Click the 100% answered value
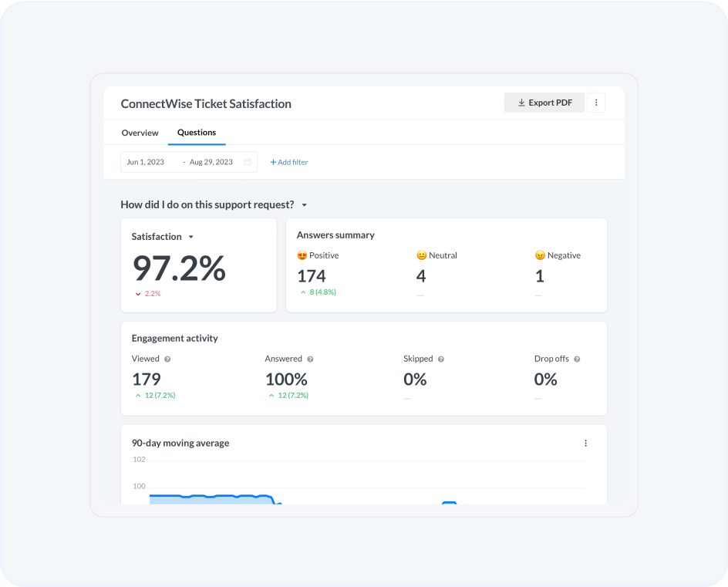Image resolution: width=728 pixels, height=587 pixels. coord(286,380)
